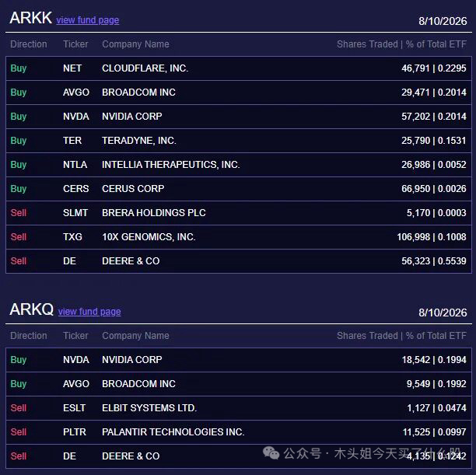Screen dimensions: 476x475
Task: Click the ARKK Direction column header
Action: pyautogui.click(x=29, y=44)
